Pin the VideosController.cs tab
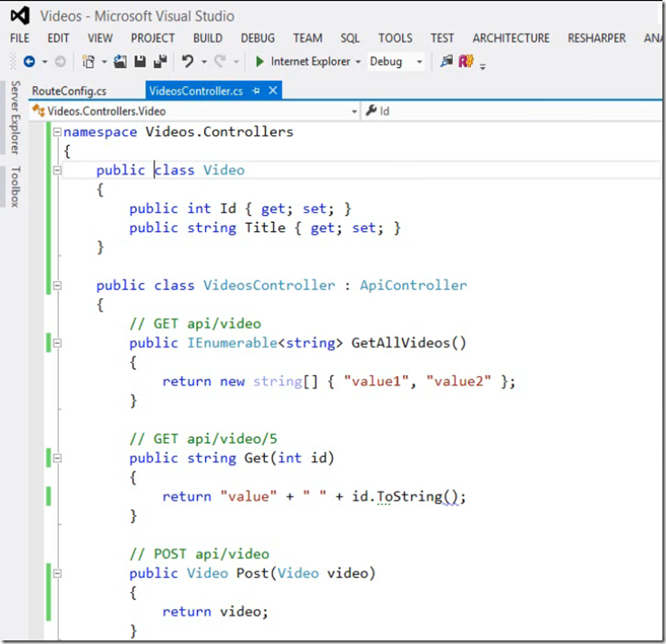Screen dimensions: 666x644 tap(256, 90)
